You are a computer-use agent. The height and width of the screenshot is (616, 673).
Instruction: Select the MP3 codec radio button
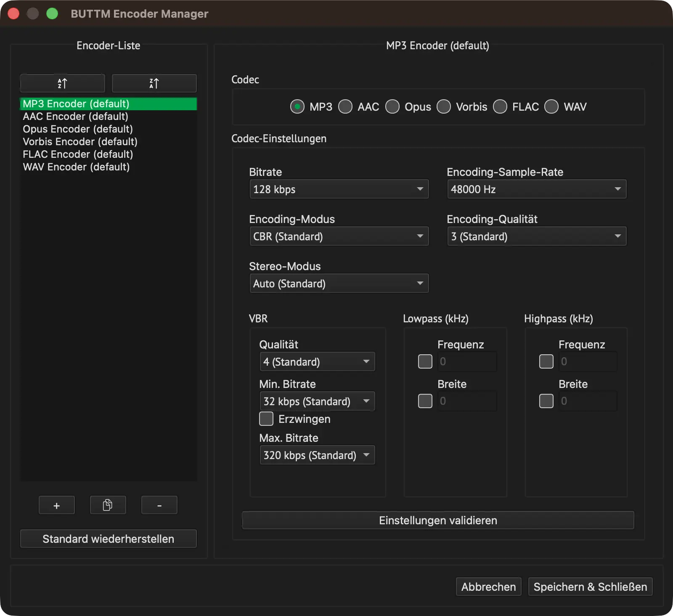pyautogui.click(x=297, y=107)
